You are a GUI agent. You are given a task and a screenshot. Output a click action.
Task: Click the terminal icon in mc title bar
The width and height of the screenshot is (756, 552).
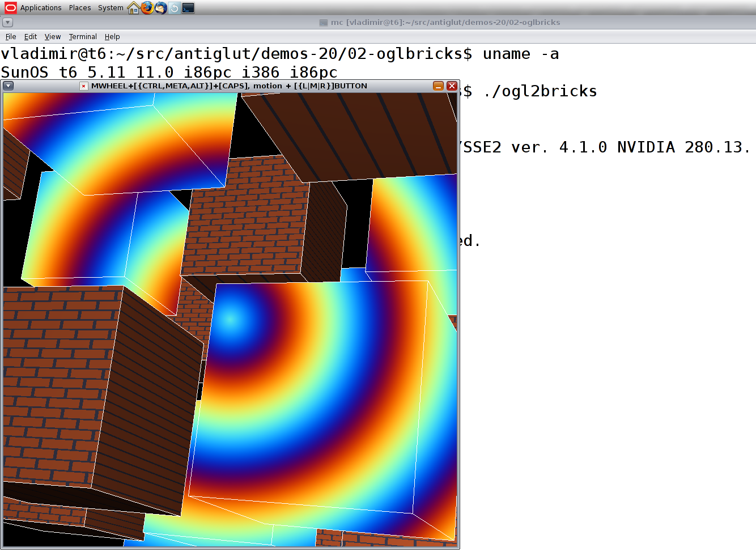coord(324,23)
